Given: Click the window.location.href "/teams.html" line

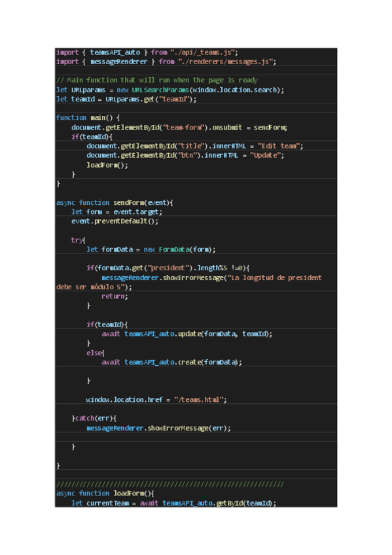Looking at the screenshot, I should pyautogui.click(x=156, y=399).
